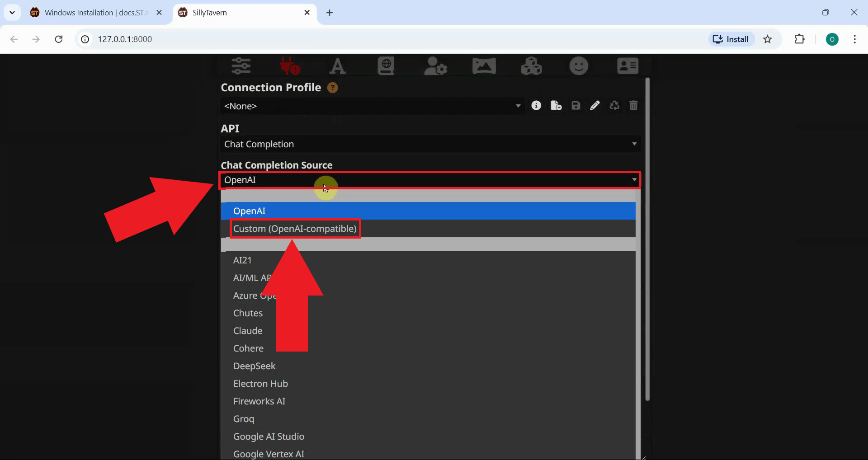This screenshot has height=460, width=868.
Task: Open the Character Expressions smiley icon
Action: 579,66
